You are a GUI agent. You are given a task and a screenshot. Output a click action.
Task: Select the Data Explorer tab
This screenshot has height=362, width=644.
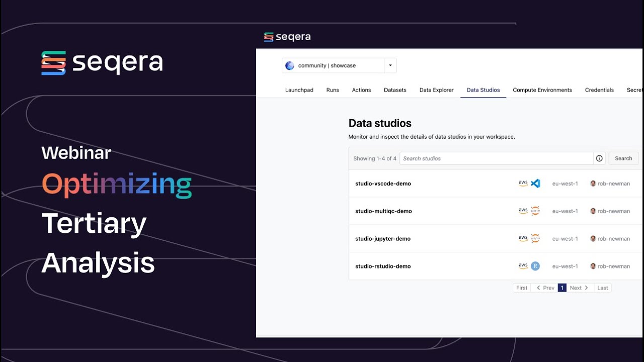coord(437,90)
